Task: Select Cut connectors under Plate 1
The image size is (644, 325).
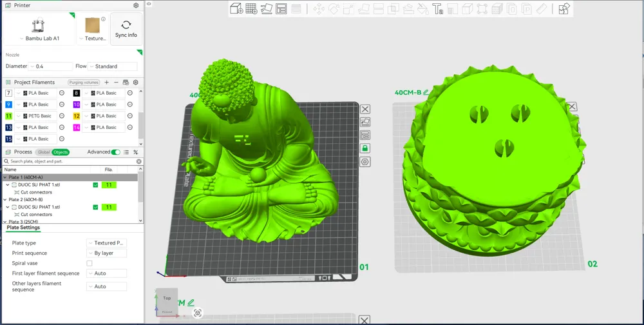Action: point(36,192)
